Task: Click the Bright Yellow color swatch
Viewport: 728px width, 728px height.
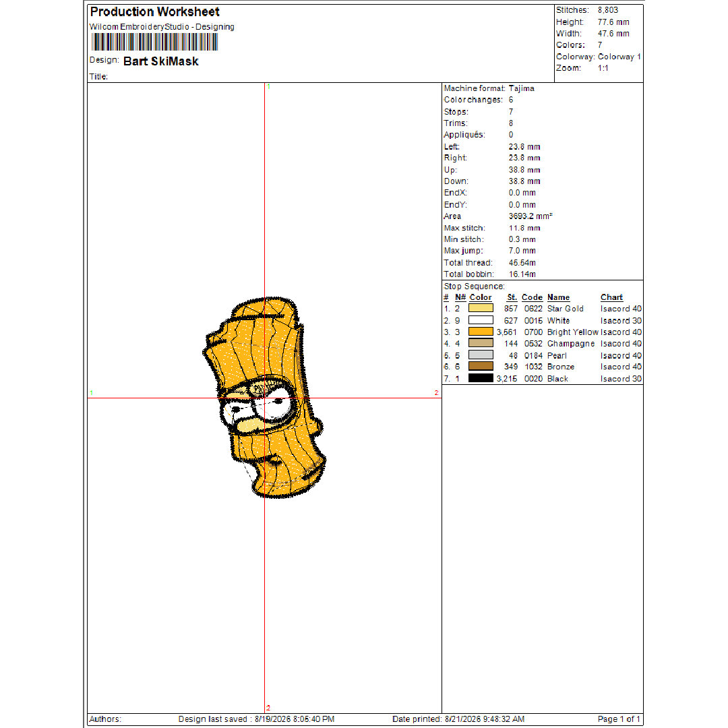Action: (481, 332)
